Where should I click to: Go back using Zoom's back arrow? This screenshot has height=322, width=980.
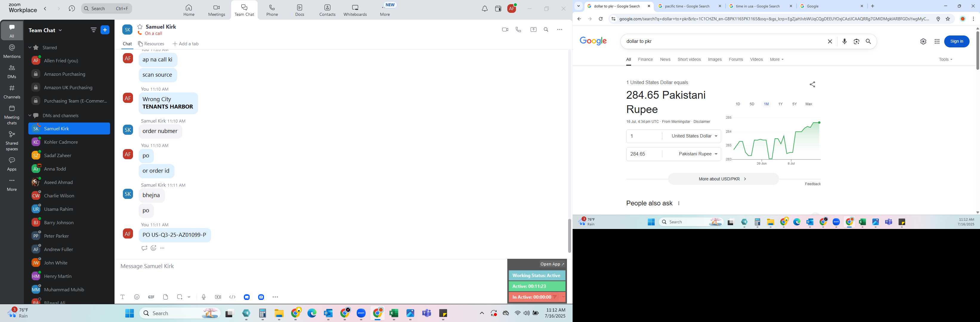pyautogui.click(x=45, y=8)
